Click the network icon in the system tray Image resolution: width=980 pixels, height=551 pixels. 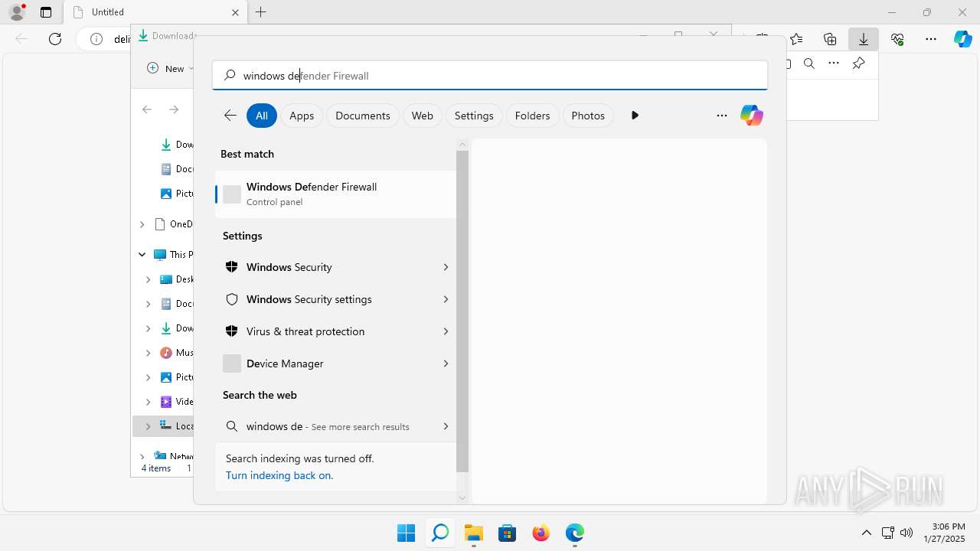click(888, 533)
